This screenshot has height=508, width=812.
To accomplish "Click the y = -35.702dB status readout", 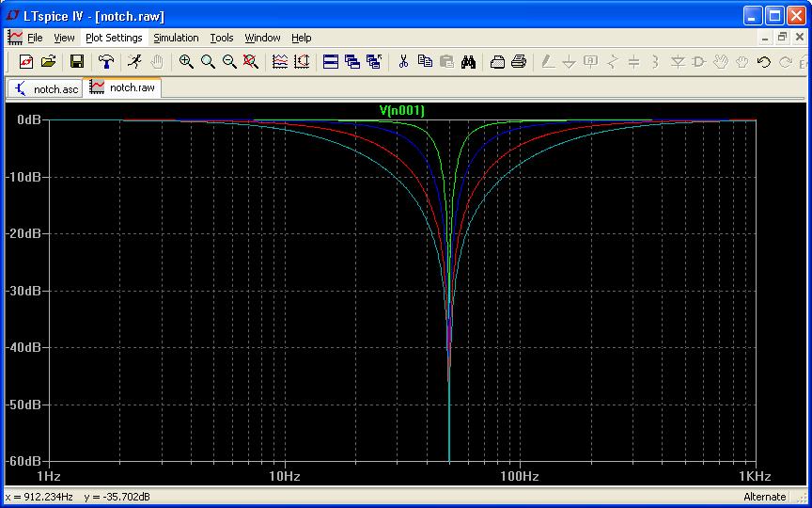I will click(117, 497).
